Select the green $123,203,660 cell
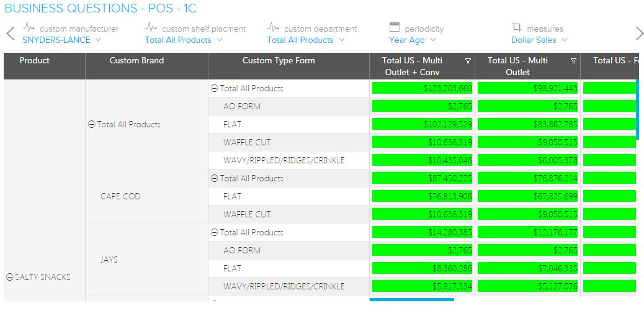 pos(423,88)
